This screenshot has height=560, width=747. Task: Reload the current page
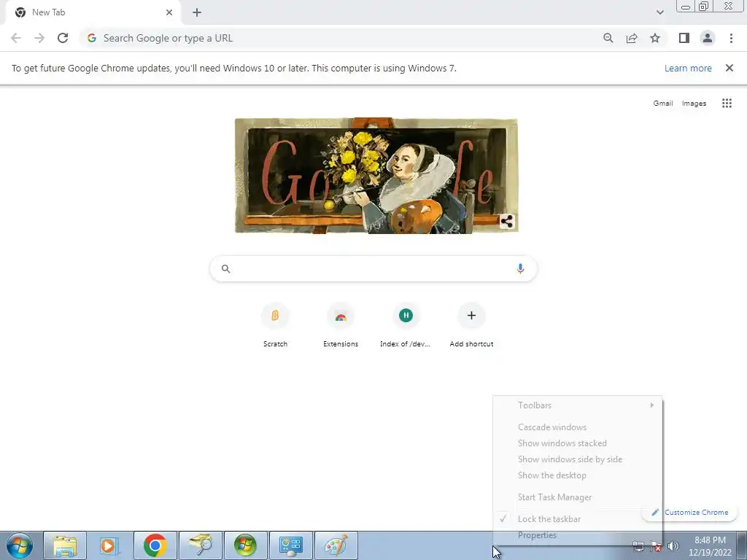tap(63, 38)
